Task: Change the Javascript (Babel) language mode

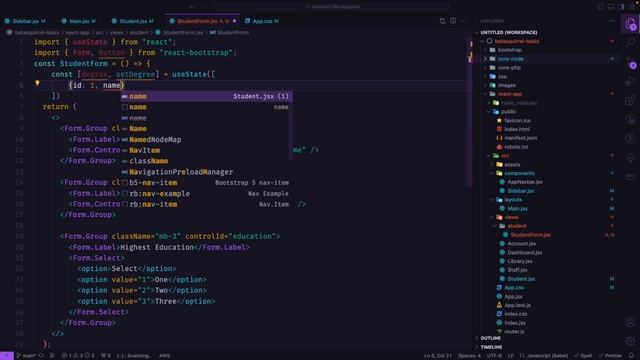Action: coord(547,356)
